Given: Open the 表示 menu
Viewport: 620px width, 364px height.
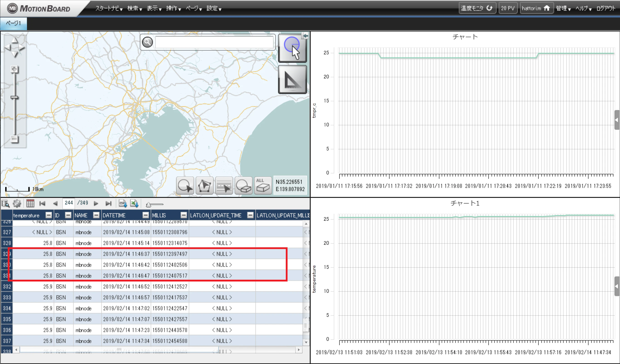Looking at the screenshot, I should 154,8.
